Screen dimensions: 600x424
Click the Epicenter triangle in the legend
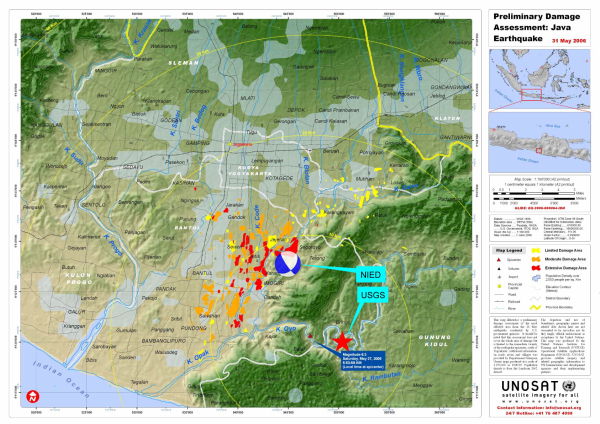[499, 260]
